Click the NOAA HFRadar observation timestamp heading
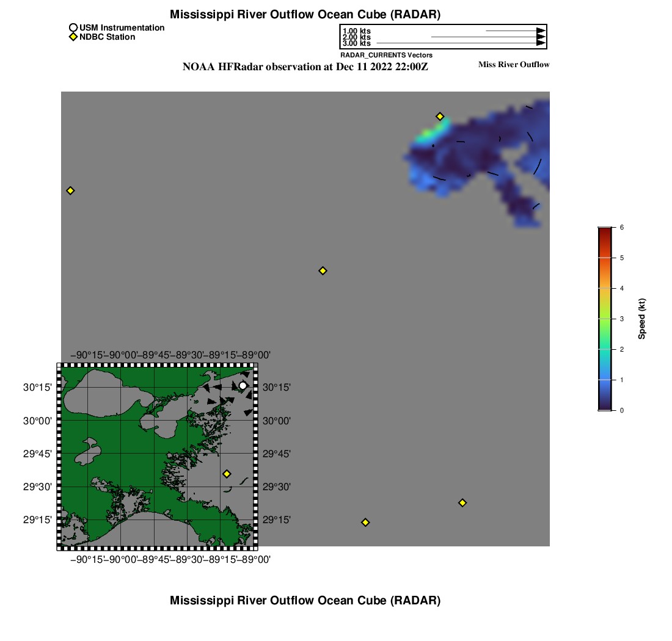The height and width of the screenshot is (641, 672). [305, 67]
